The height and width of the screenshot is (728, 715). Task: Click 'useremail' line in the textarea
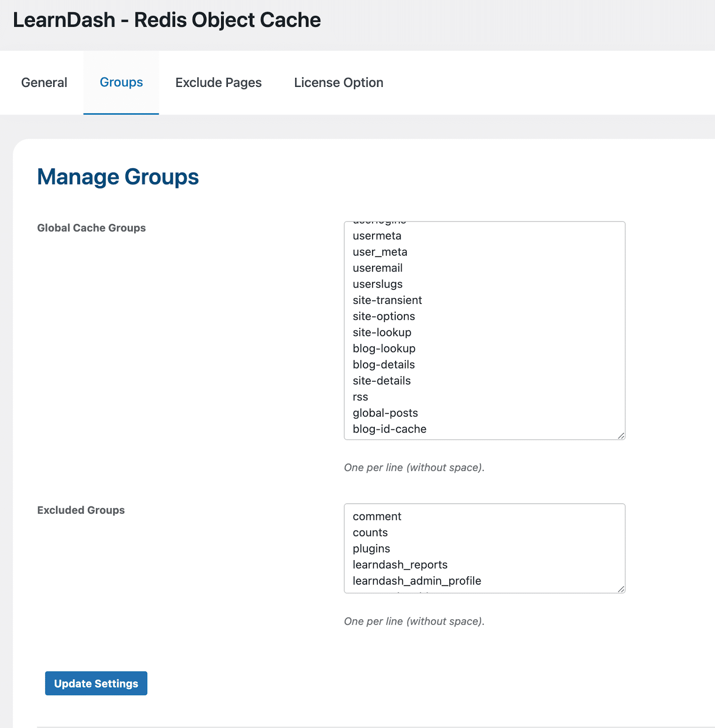coord(378,268)
